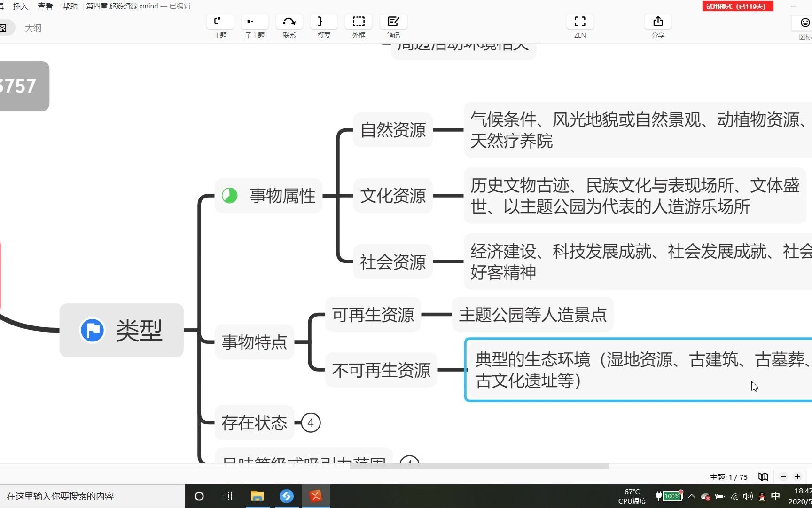812x508 pixels.
Task: Select the 可再生资源 subtopic
Action: 373,314
